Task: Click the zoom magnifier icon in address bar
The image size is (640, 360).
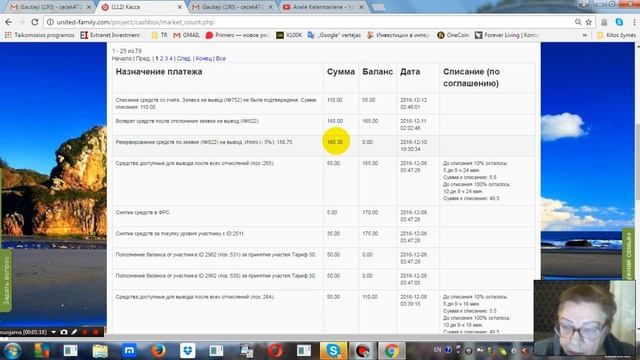Action: point(578,22)
